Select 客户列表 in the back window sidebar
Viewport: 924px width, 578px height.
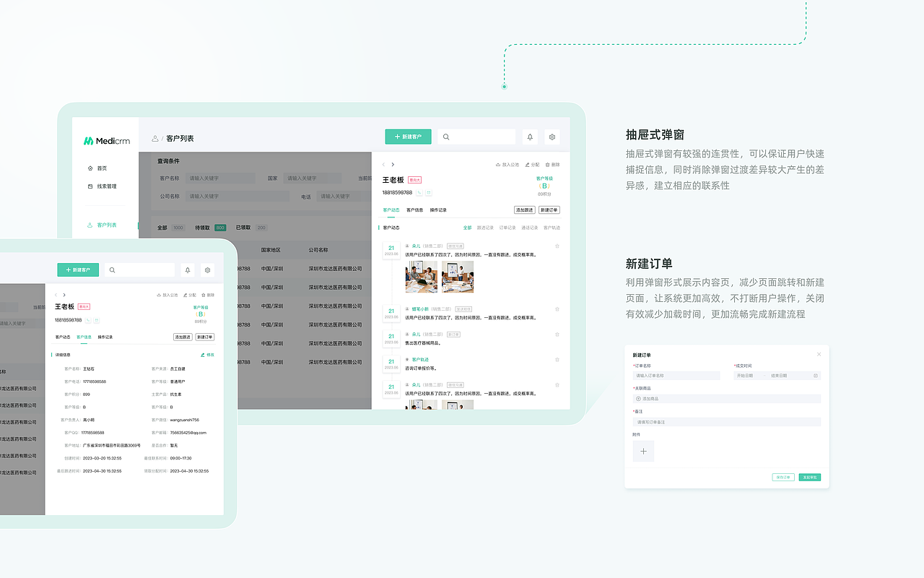tap(102, 225)
